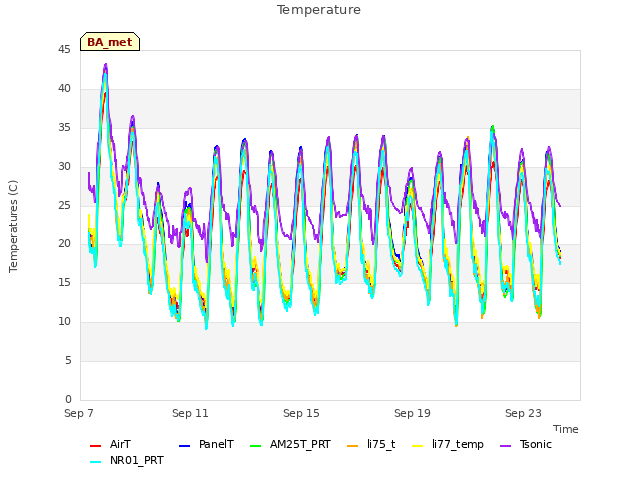Click the Sep 19 x-axis tick label

click(412, 413)
